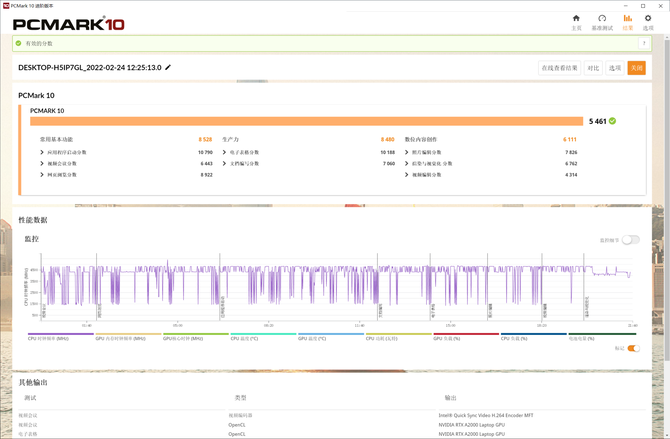Open the Home page icon
Image resolution: width=670 pixels, height=439 pixels.
pos(576,21)
